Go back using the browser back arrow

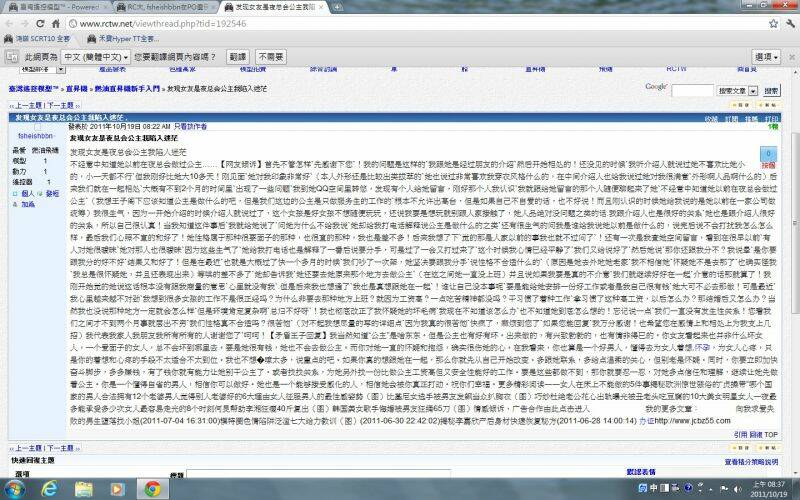click(9, 23)
